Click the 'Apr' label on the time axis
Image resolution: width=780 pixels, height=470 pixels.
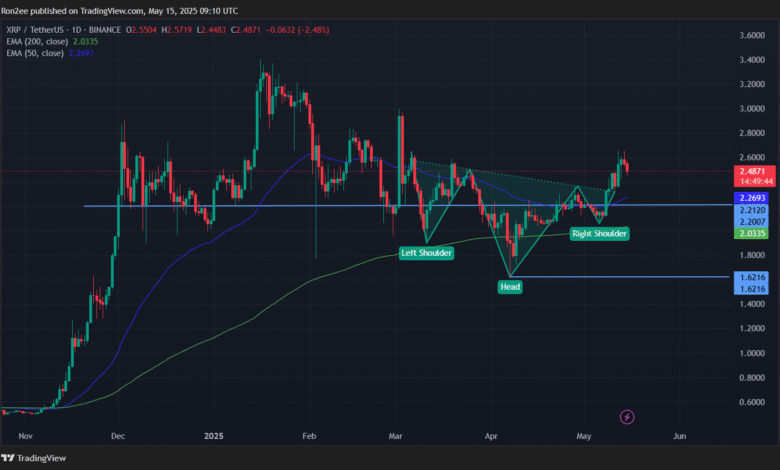click(x=491, y=436)
